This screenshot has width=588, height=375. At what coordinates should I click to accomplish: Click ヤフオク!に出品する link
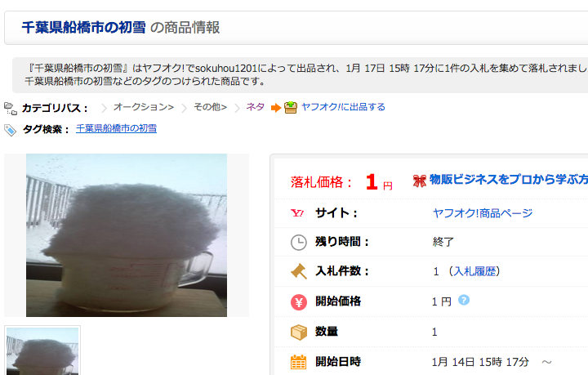point(343,107)
